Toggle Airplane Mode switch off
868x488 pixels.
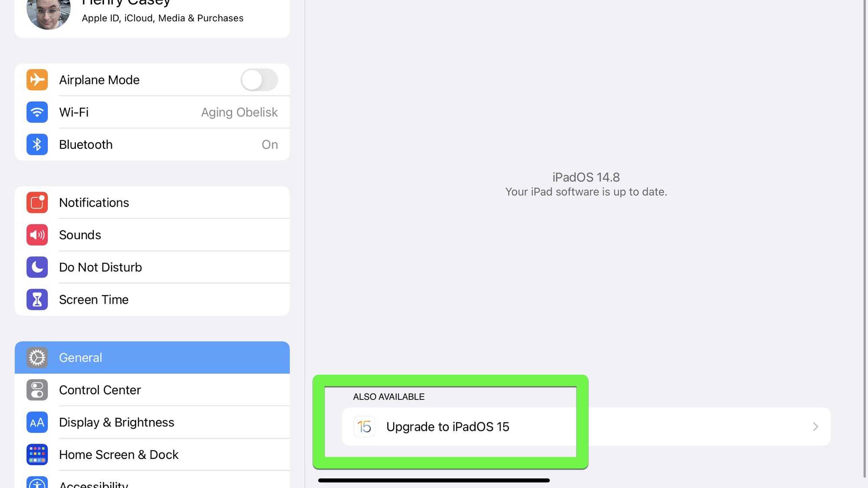[x=260, y=79]
